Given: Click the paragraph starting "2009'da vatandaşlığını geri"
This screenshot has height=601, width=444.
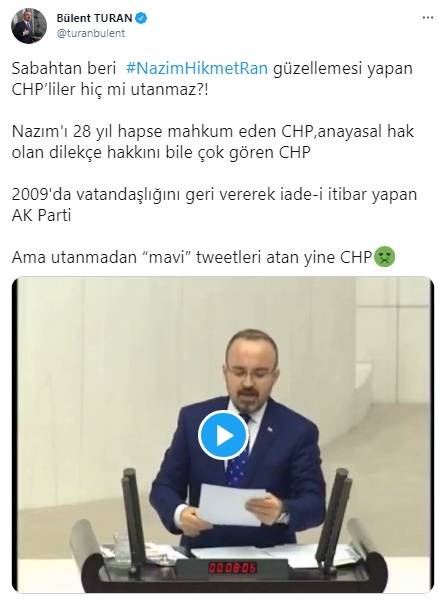Looking at the screenshot, I should (x=214, y=205).
